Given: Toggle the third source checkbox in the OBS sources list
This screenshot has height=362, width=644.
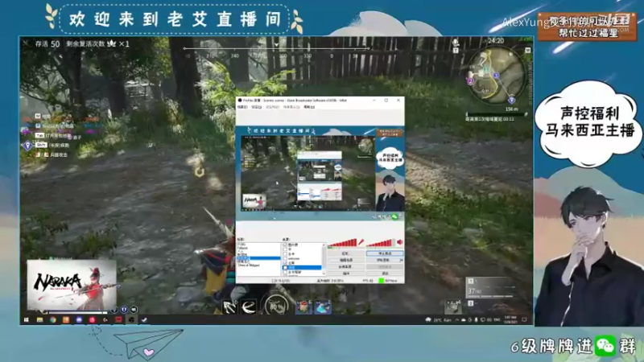Looking at the screenshot, I should point(285,254).
